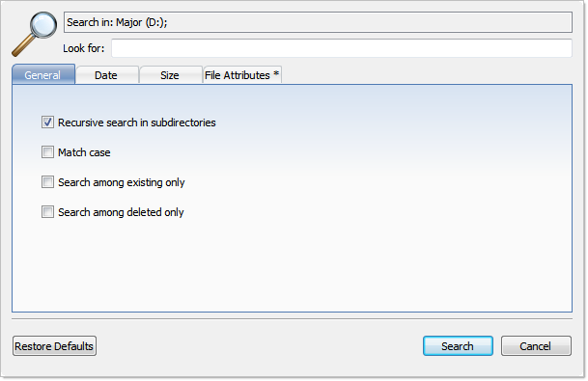This screenshot has width=588, height=381.
Task: Toggle Recursive search in subdirectories checkbox
Action: [x=47, y=122]
